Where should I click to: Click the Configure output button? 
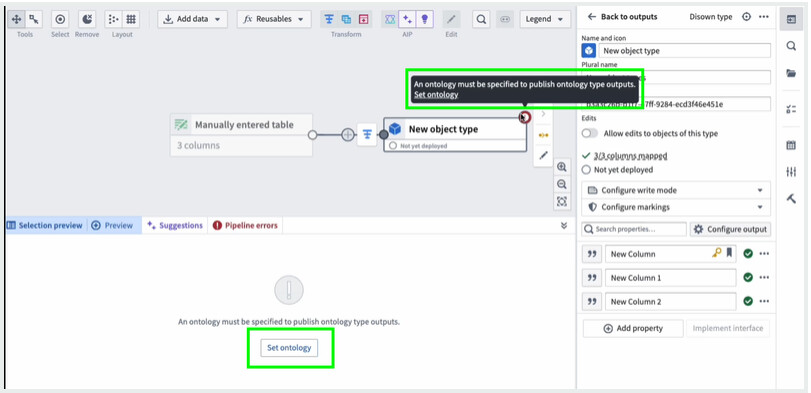coord(730,229)
